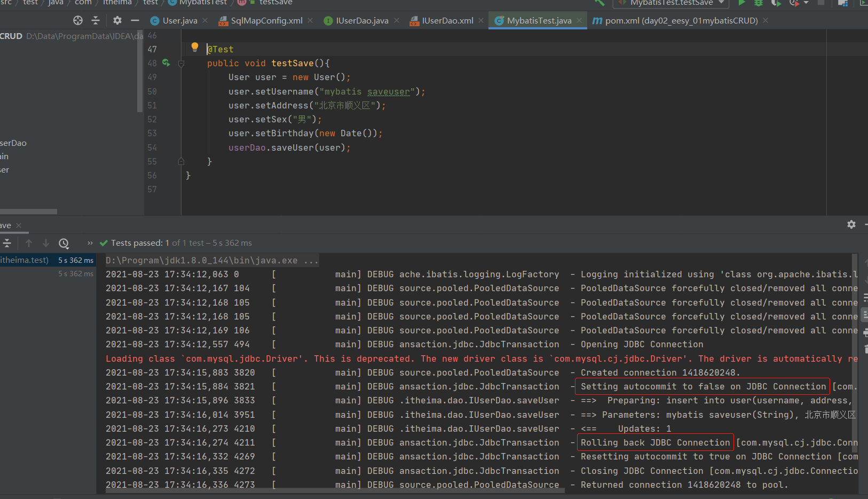Close the run tool window tab

coord(19,225)
